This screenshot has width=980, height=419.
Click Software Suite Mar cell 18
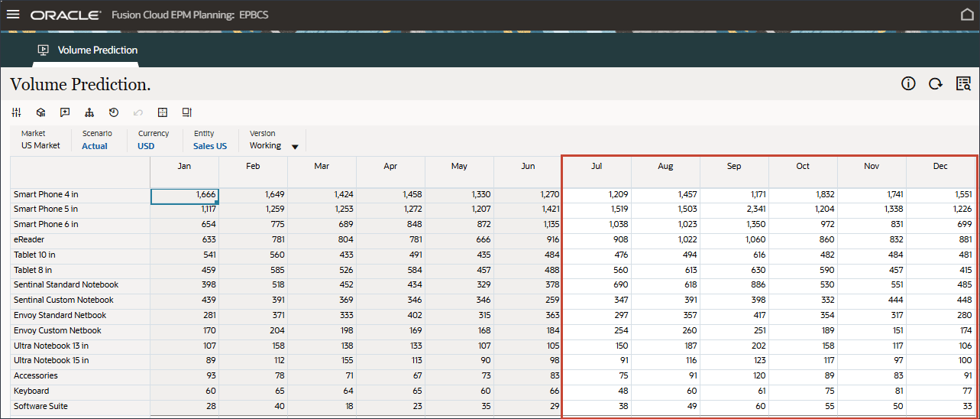tap(322, 406)
